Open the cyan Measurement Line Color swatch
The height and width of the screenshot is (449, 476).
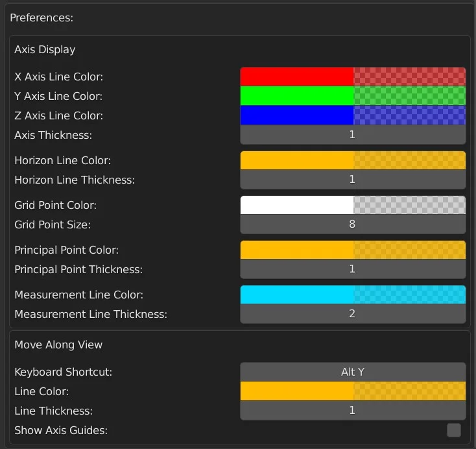353,295
